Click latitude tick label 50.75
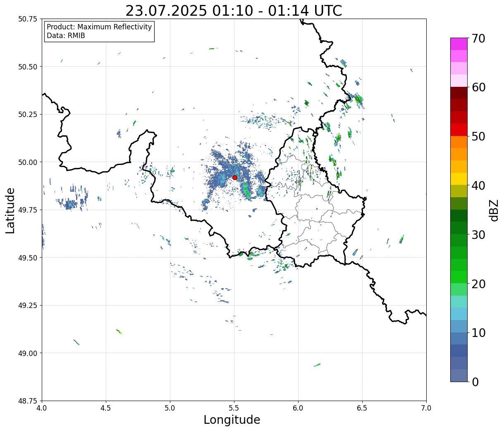 click(x=28, y=19)
